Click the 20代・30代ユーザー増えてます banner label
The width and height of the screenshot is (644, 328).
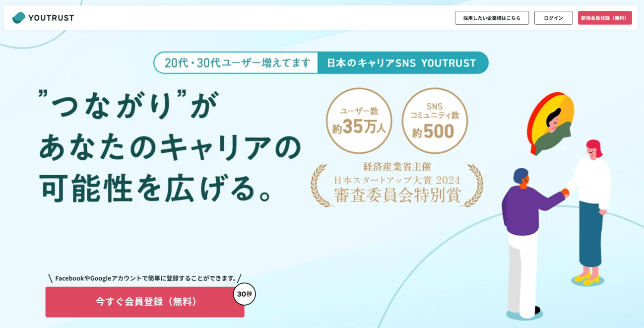pyautogui.click(x=237, y=63)
